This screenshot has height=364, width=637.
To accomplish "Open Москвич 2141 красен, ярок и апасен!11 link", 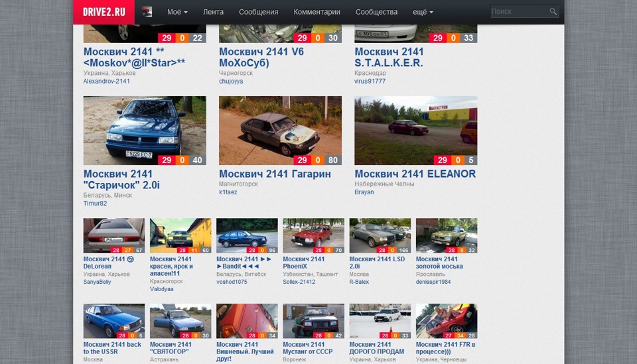I will pyautogui.click(x=171, y=266).
